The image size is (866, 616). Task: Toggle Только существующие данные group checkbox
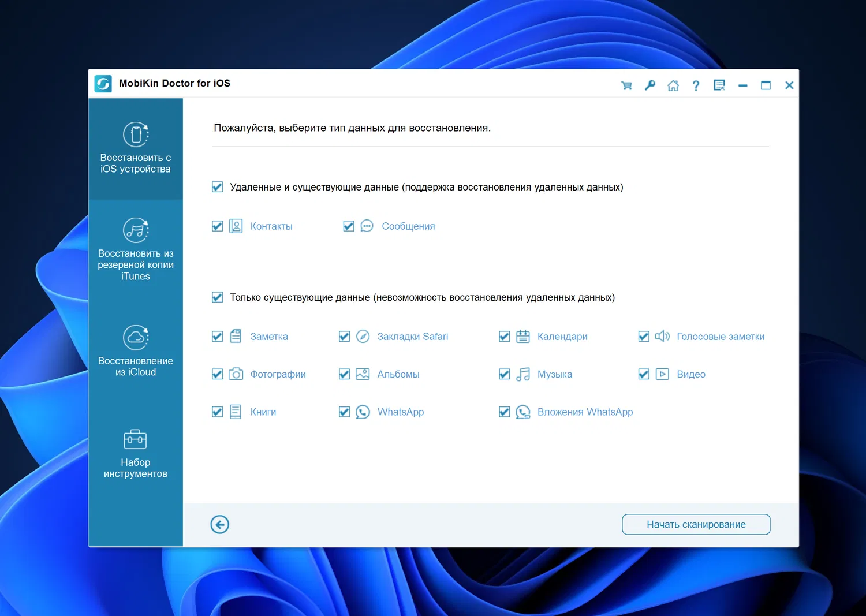tap(217, 297)
